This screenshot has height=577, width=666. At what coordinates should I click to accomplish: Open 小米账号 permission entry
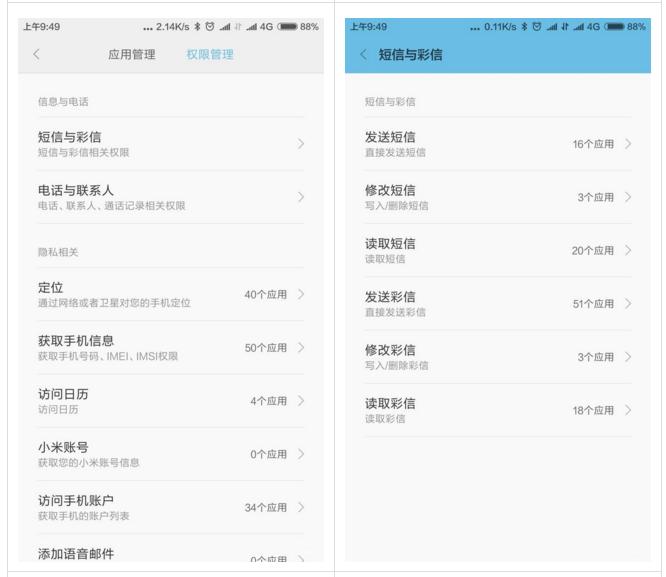tap(171, 454)
